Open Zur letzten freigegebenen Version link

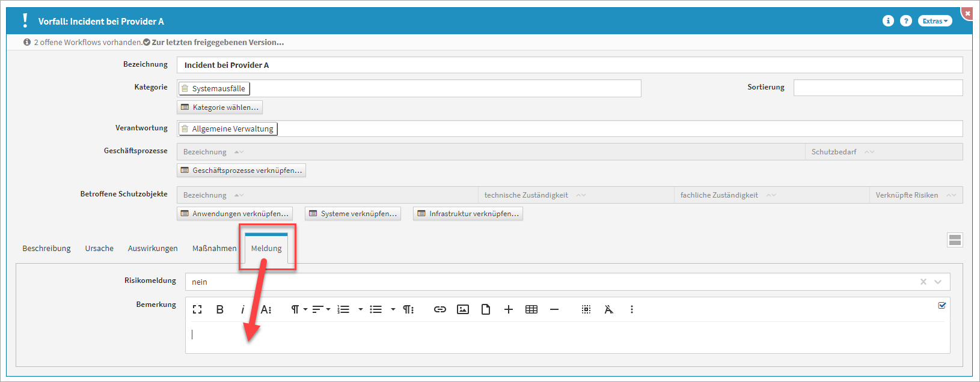[218, 42]
